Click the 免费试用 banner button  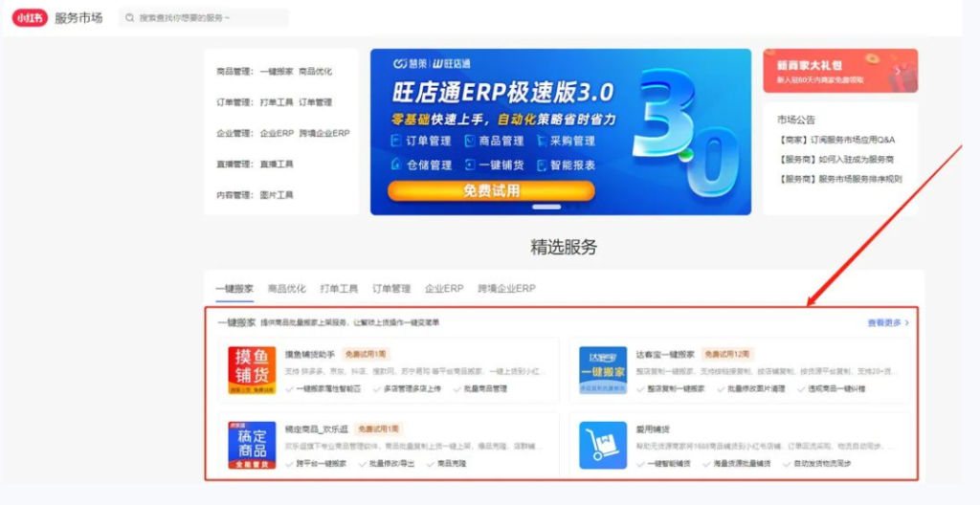click(x=491, y=190)
